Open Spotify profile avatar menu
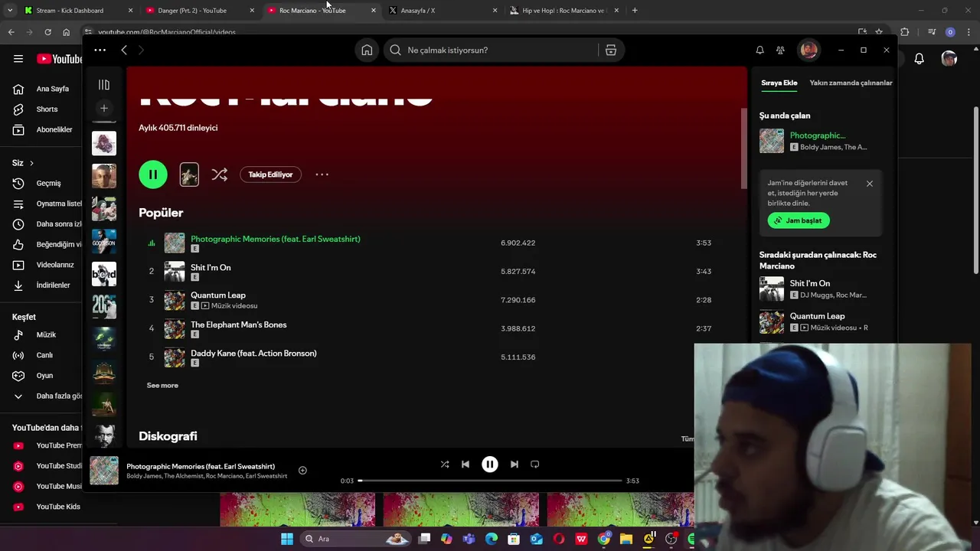This screenshot has width=980, height=551. (808, 50)
